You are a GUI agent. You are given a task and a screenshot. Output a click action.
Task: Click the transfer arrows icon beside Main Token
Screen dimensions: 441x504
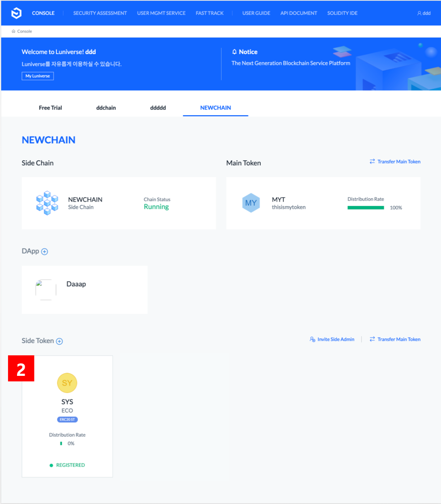[372, 161]
